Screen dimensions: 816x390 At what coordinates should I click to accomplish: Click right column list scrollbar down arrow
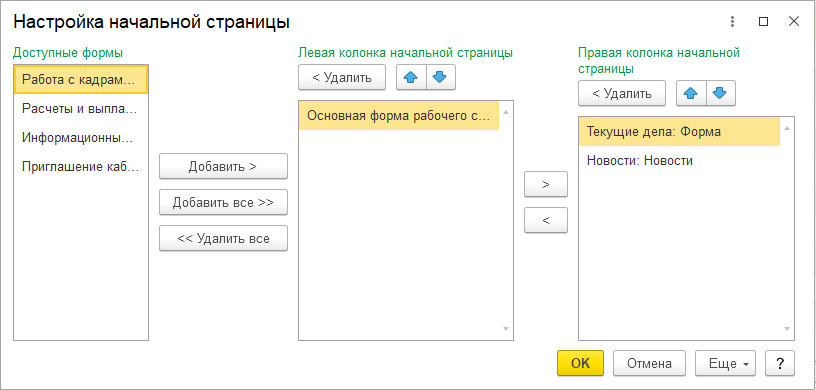point(787,329)
